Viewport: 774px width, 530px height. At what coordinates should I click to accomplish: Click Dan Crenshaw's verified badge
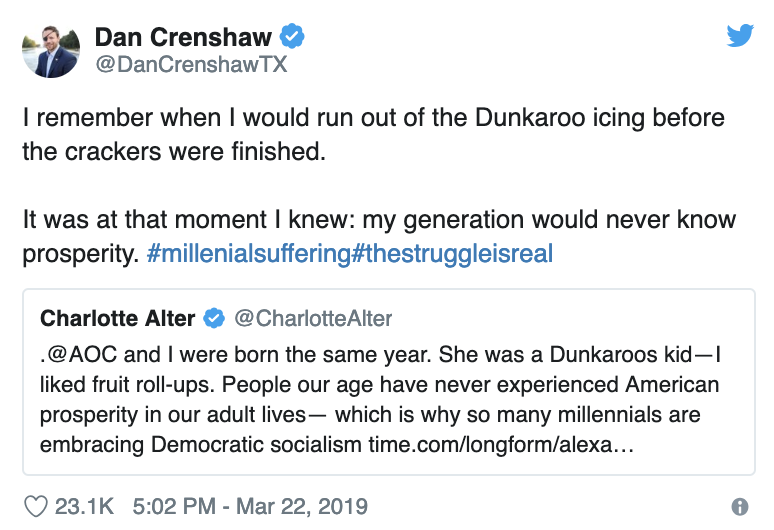pyautogui.click(x=292, y=36)
